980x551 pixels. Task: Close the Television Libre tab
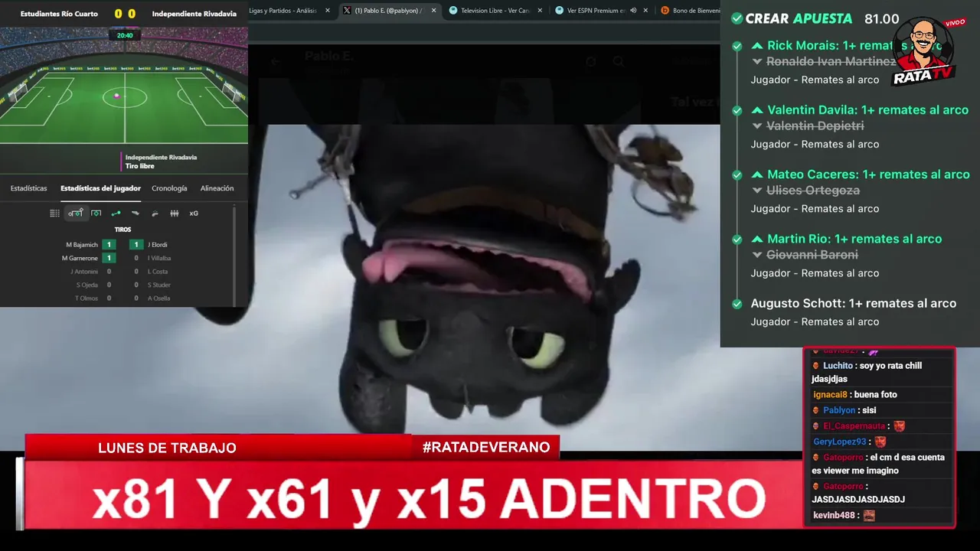coord(540,11)
